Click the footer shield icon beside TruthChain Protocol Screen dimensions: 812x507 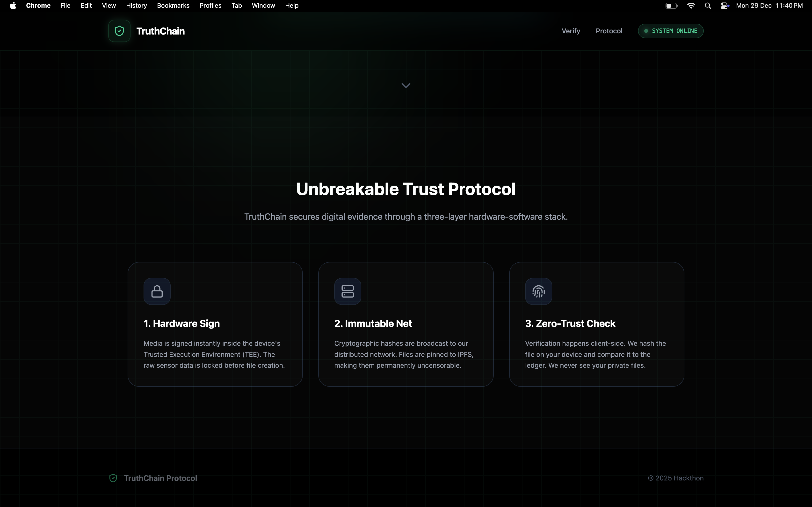coord(113,478)
